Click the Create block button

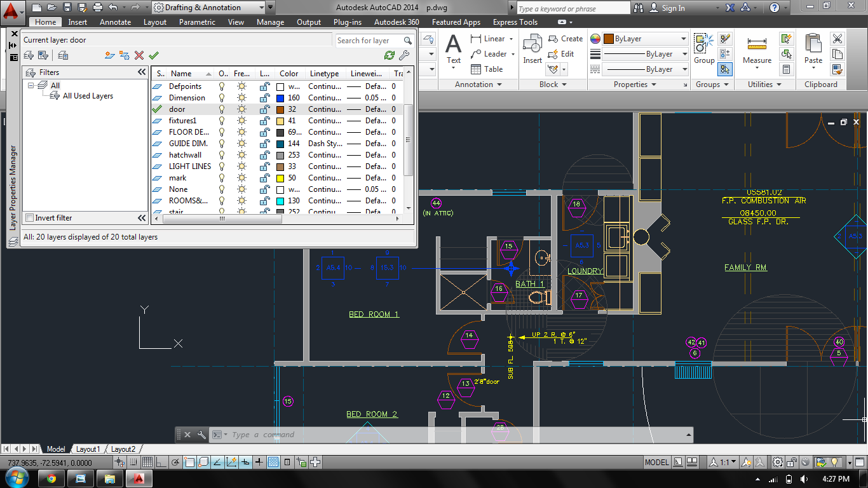point(565,39)
